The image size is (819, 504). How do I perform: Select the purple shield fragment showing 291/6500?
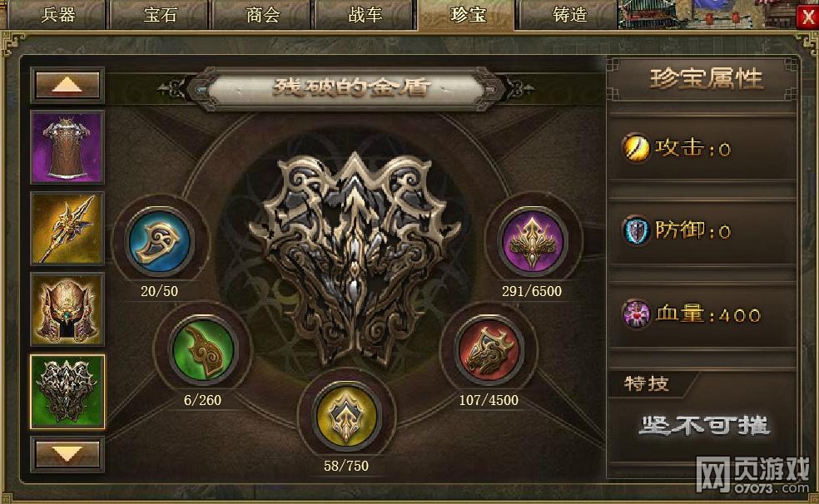tap(532, 241)
